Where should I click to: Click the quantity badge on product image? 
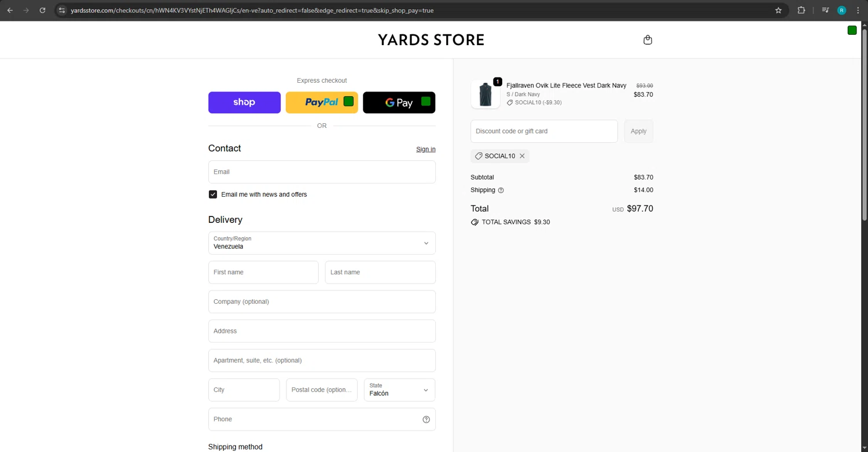coord(498,82)
